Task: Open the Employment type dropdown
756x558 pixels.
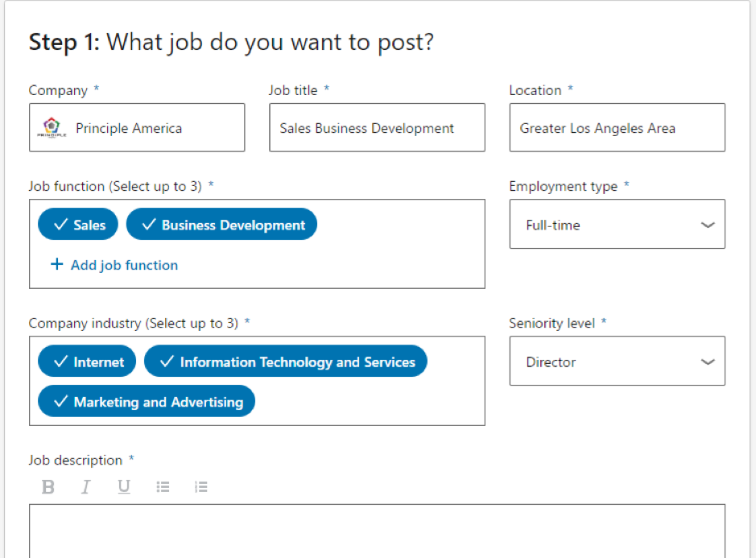Action: click(617, 225)
